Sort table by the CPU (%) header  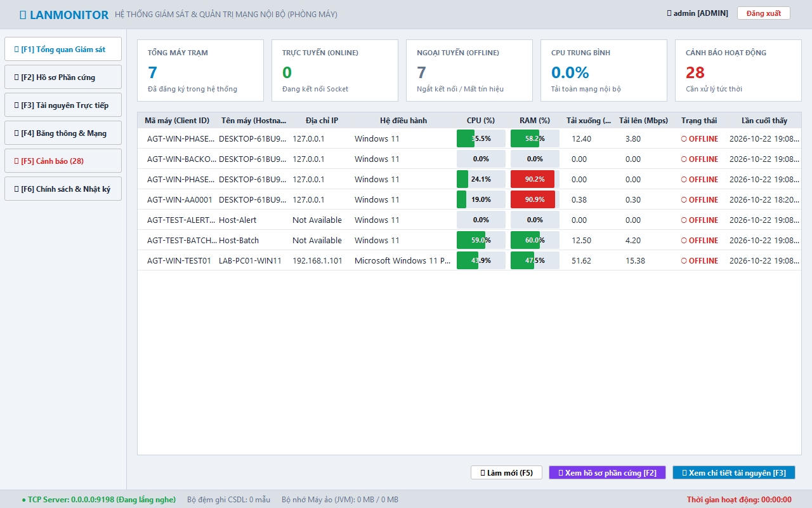tap(481, 121)
